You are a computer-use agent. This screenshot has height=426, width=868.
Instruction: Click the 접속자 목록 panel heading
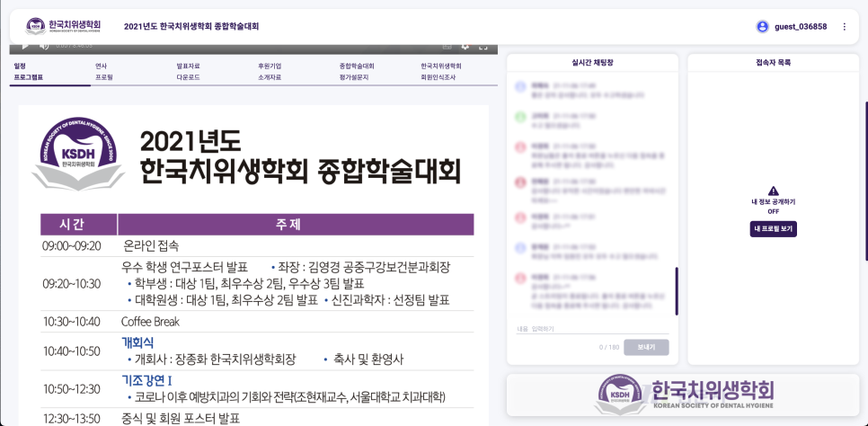click(774, 63)
